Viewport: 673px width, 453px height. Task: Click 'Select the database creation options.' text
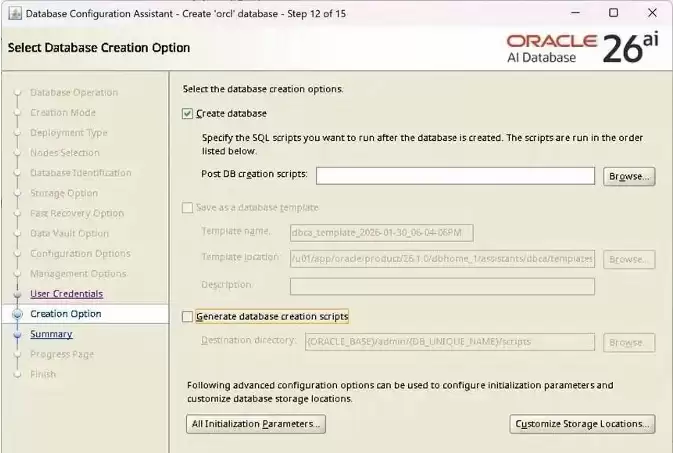click(263, 89)
